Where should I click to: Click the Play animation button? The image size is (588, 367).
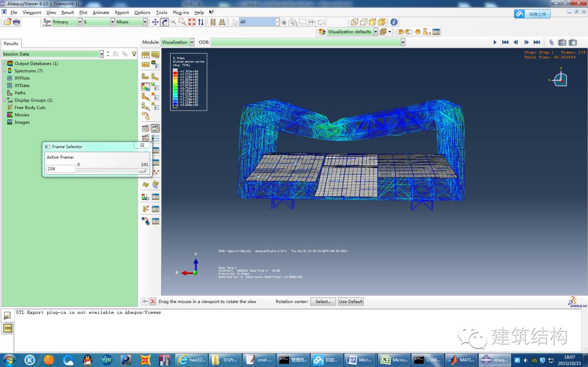495,42
